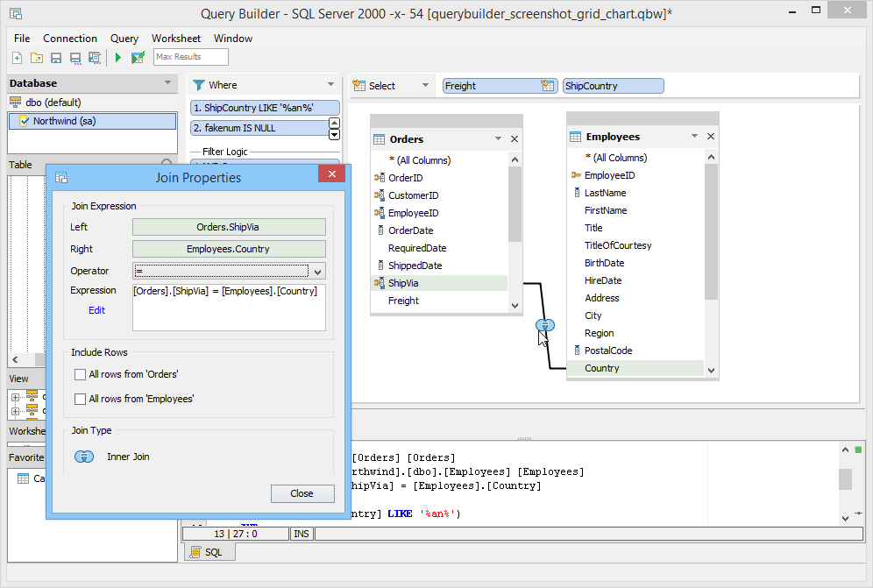Enable All rows from 'Orders'

click(x=81, y=374)
